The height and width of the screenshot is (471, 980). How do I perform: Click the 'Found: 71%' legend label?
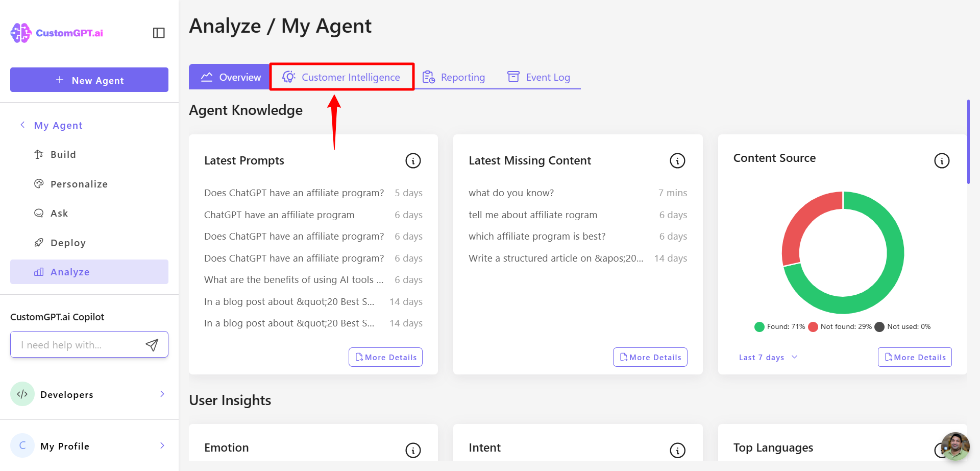click(786, 327)
